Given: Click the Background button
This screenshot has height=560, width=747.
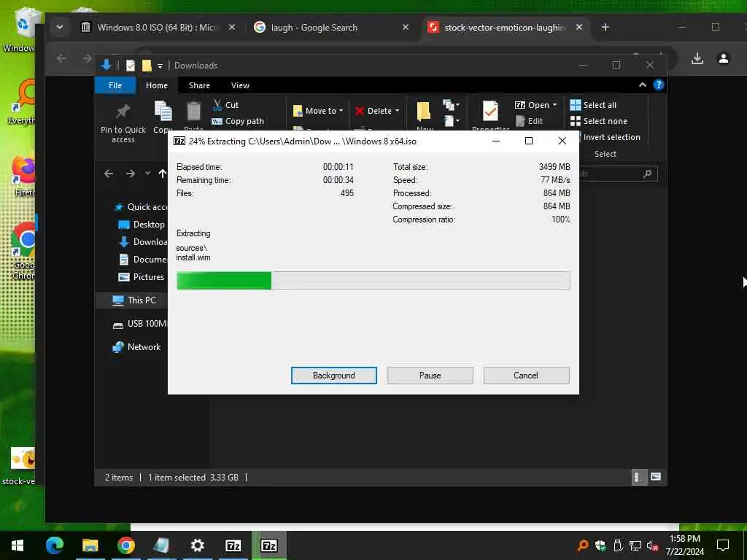Looking at the screenshot, I should point(334,376).
